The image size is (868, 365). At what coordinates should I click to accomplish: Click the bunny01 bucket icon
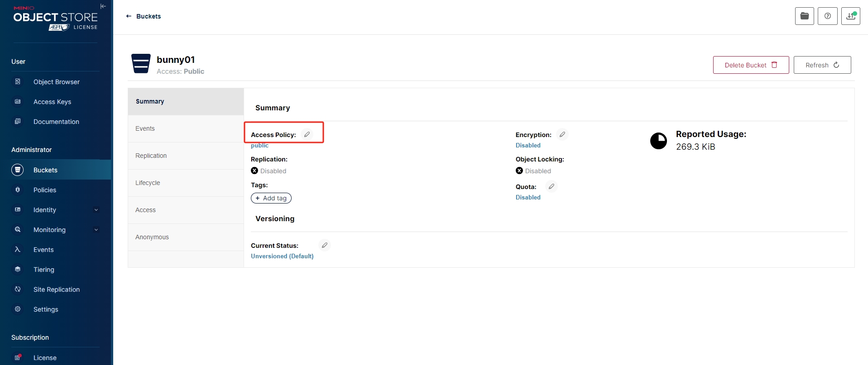(x=141, y=63)
